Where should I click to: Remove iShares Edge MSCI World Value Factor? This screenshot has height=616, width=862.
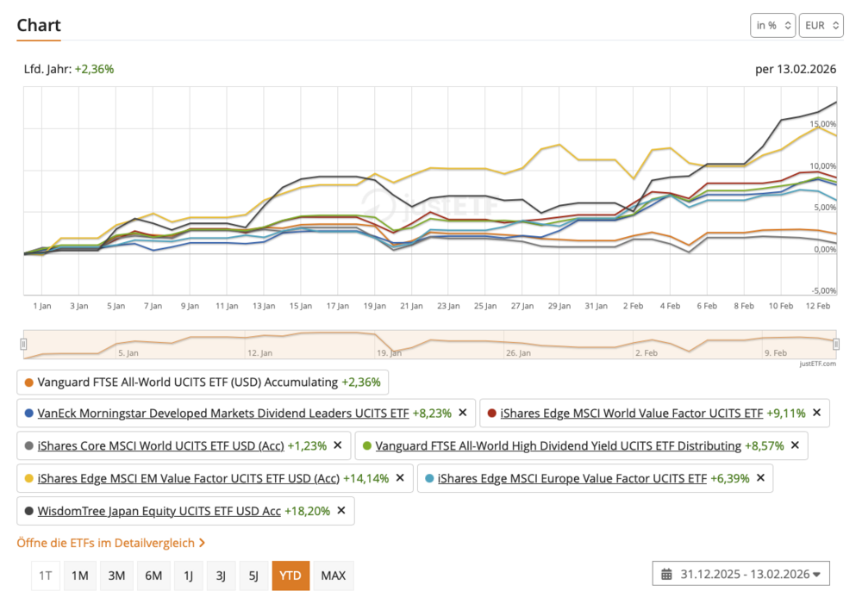[x=817, y=413]
